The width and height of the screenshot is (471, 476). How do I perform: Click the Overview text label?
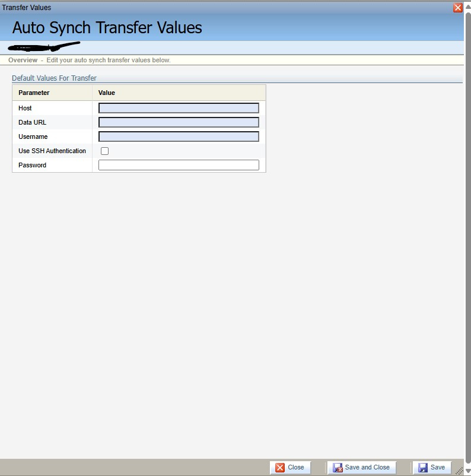pyautogui.click(x=23, y=60)
